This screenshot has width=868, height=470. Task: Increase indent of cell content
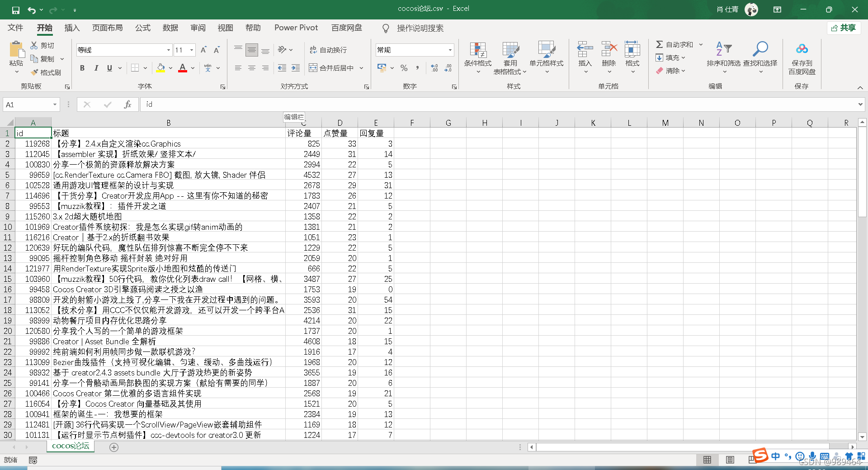(x=295, y=68)
